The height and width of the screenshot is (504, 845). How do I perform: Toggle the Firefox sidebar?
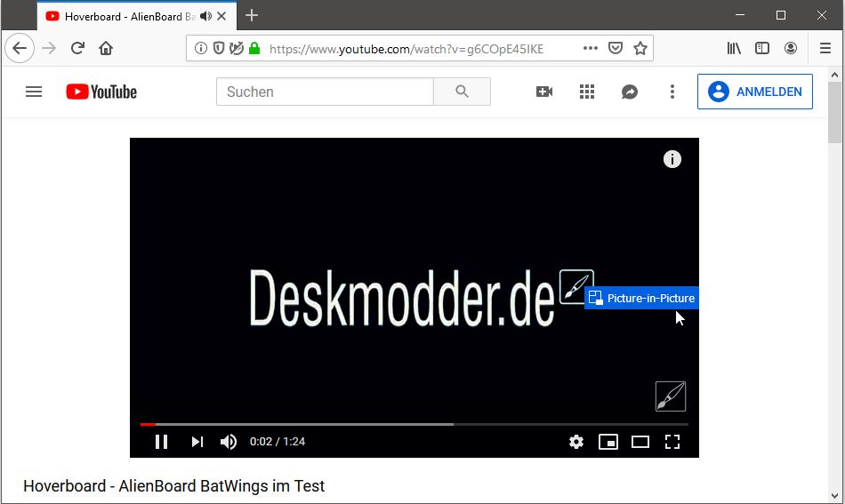pos(762,49)
